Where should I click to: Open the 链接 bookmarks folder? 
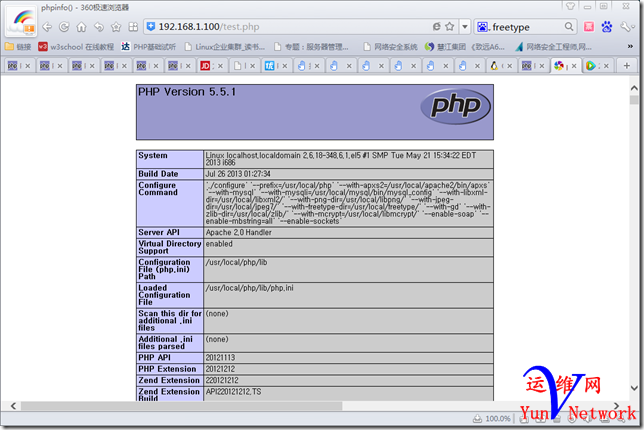(x=18, y=47)
